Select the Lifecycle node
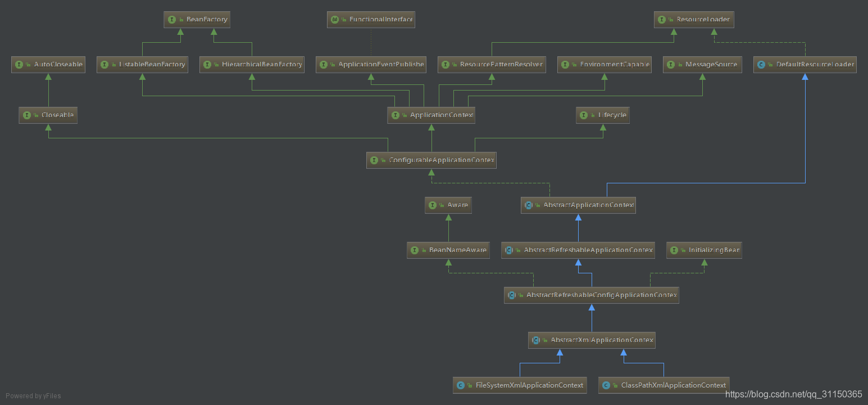 click(603, 115)
